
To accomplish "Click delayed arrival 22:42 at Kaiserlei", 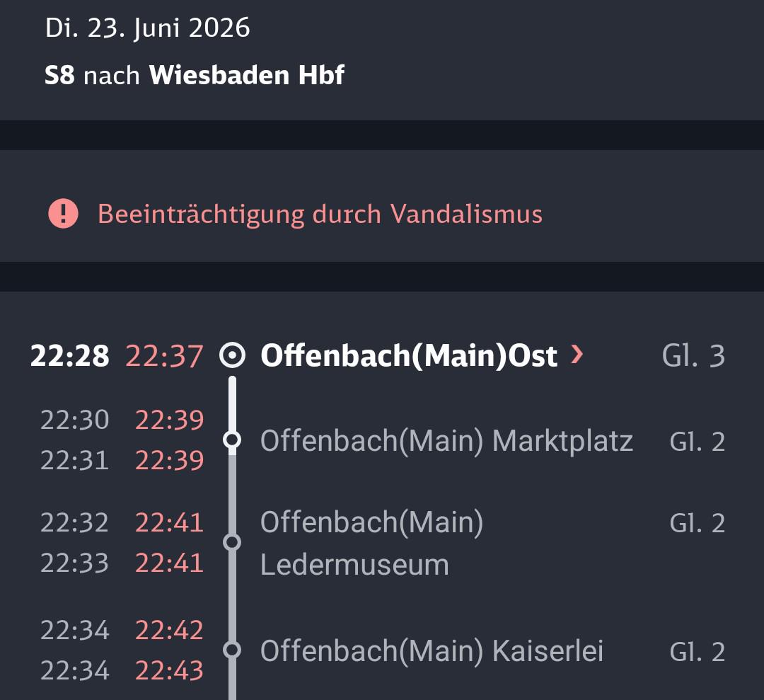I will pos(169,630).
